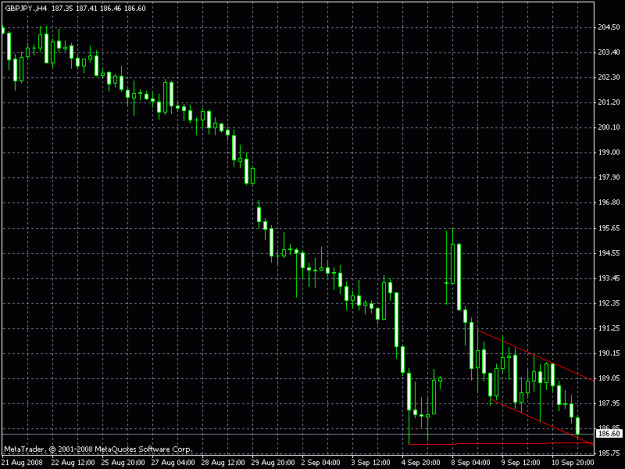Click the 185.75 price scale label
The image size is (625, 469).
click(x=609, y=453)
